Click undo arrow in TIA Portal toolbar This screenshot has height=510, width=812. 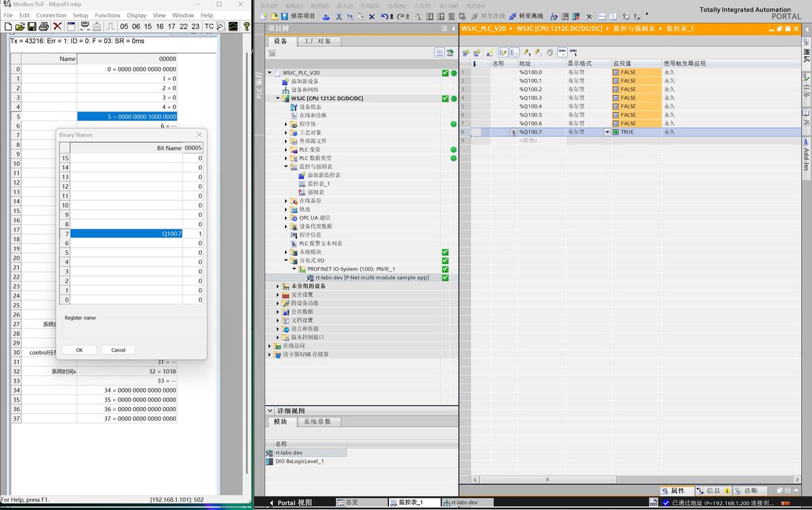coord(384,16)
